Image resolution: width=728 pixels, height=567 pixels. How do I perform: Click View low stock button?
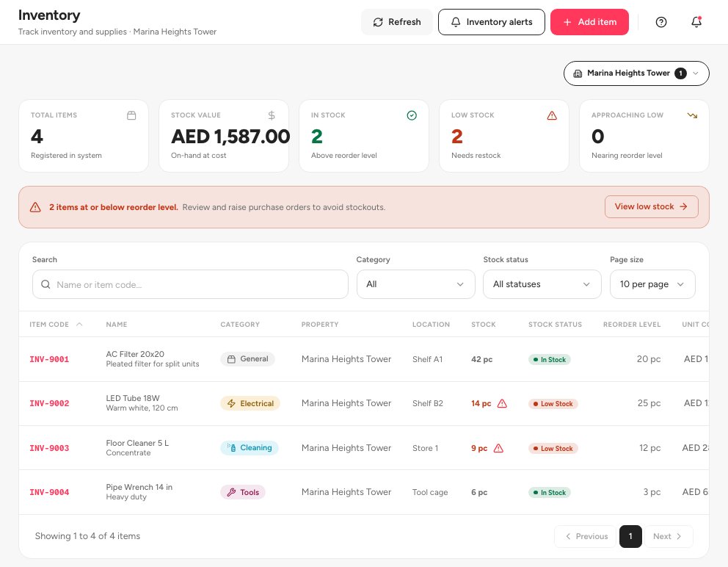[651, 207]
